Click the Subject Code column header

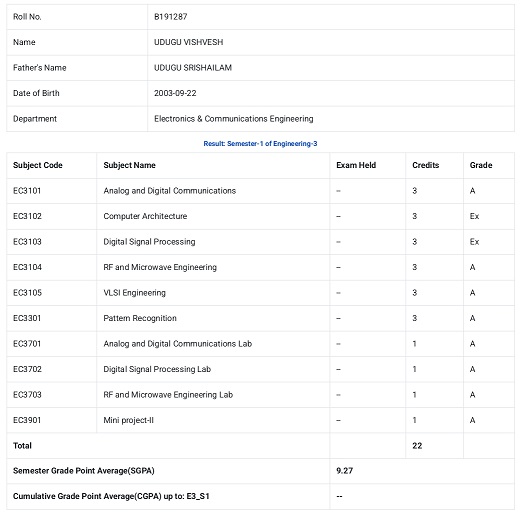38,165
